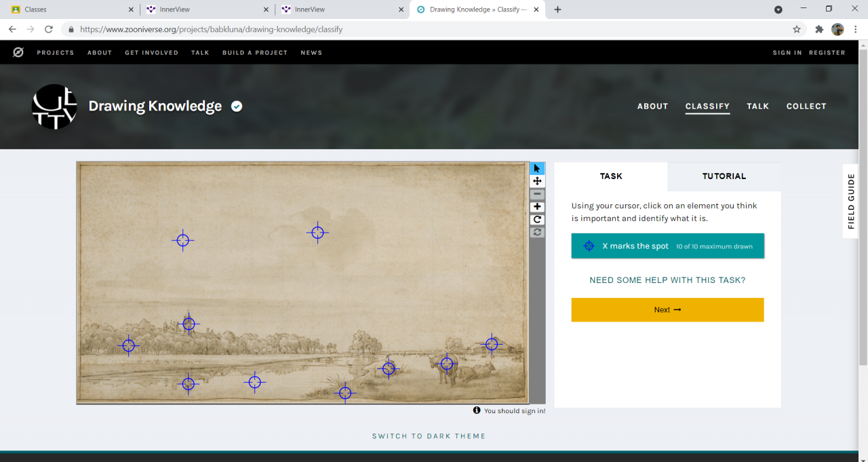The width and height of the screenshot is (868, 462).
Task: Click the Drawing Knowledge title
Action: tap(155, 106)
